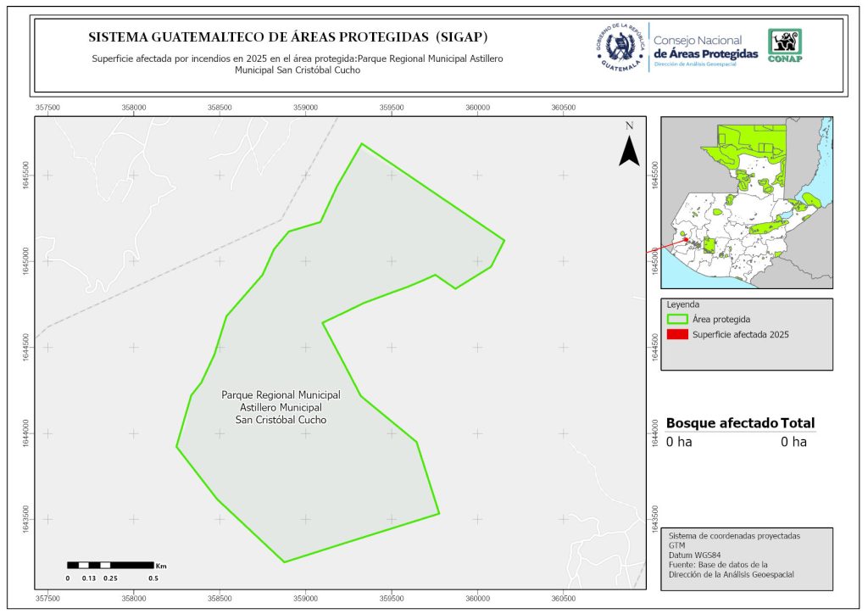The image size is (868, 614).
Task: Click the scale bar in kilometers
Action: click(x=112, y=565)
